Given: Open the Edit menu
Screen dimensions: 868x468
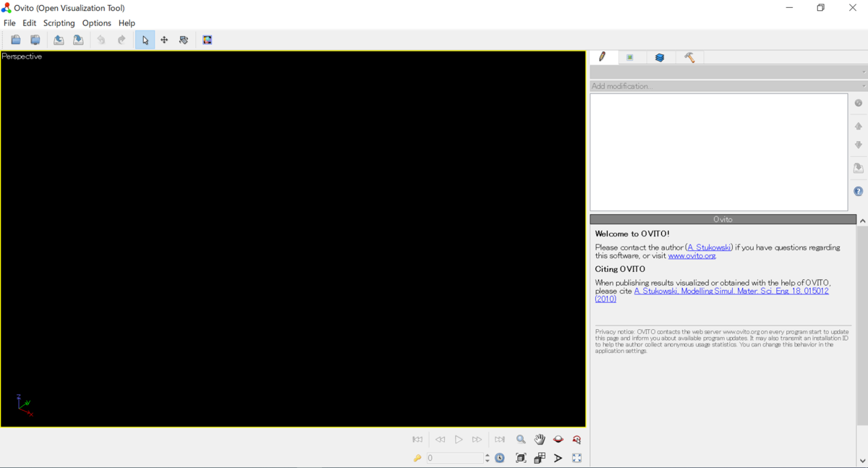Looking at the screenshot, I should click(29, 23).
